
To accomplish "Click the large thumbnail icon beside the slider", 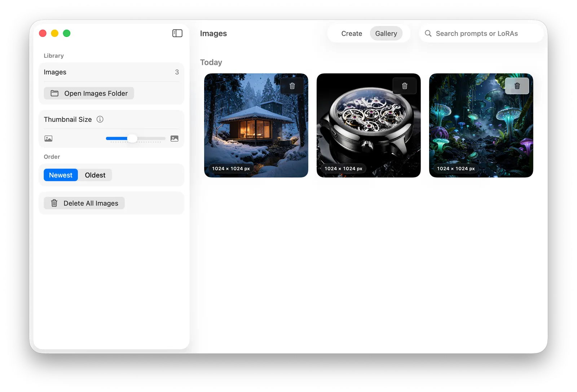I will tap(175, 138).
